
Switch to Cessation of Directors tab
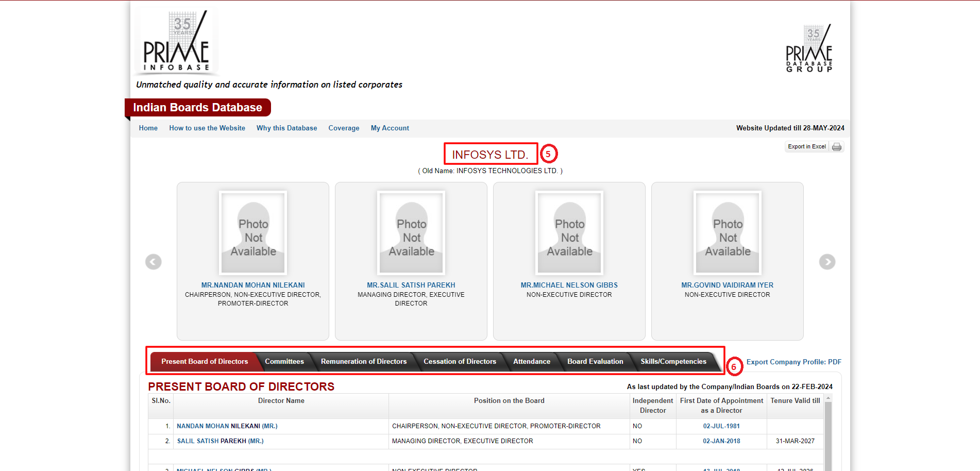(x=460, y=362)
